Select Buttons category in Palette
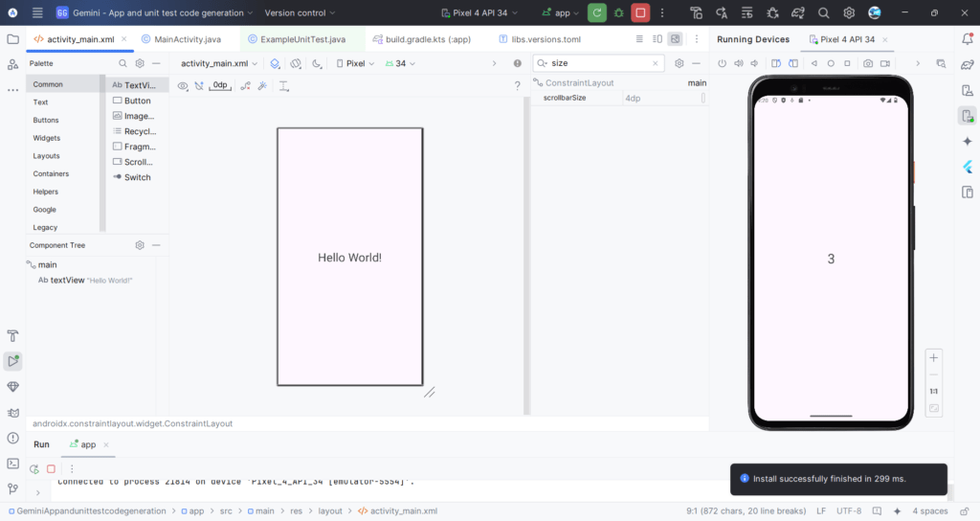The image size is (980, 521). point(46,120)
